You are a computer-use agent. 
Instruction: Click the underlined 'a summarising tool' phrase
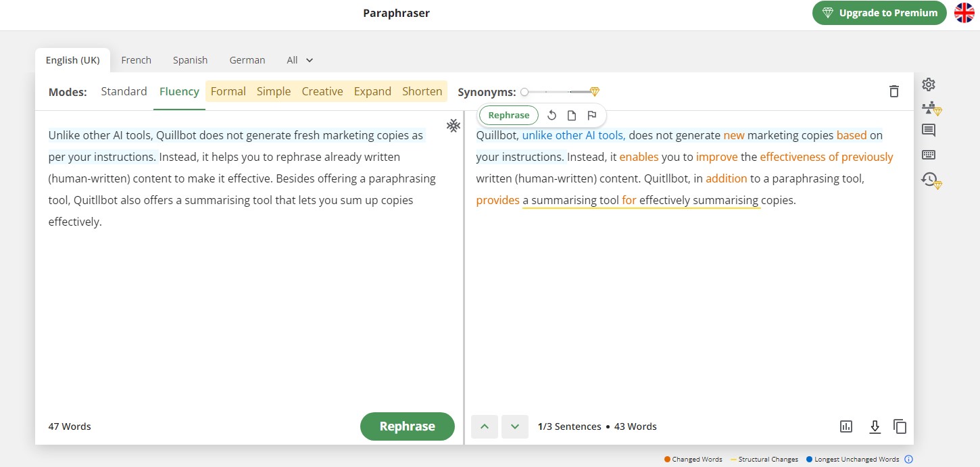tap(570, 200)
